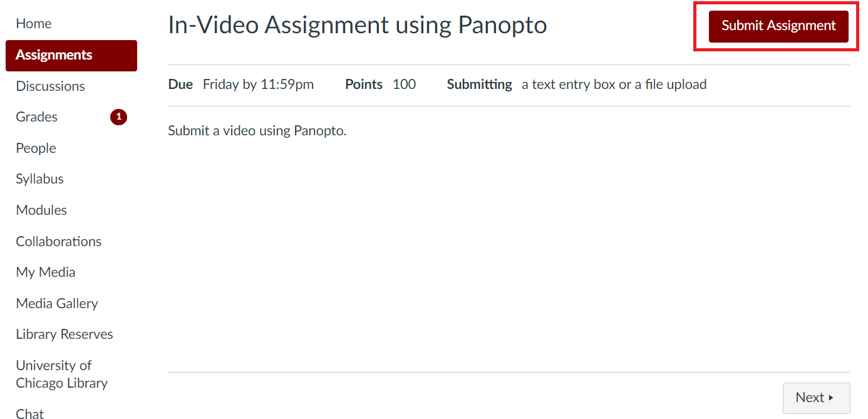This screenshot has height=419, width=868.
Task: Click the Next arrow icon
Action: [x=832, y=398]
